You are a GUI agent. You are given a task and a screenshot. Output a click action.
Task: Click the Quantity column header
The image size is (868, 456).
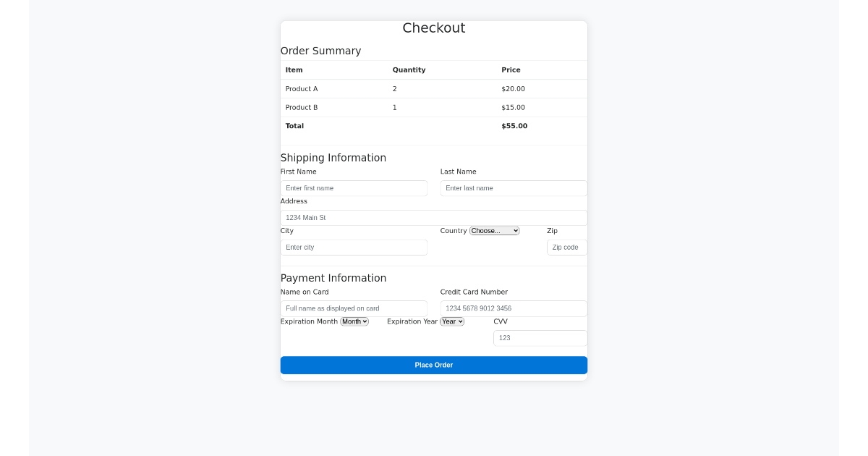[409, 69]
